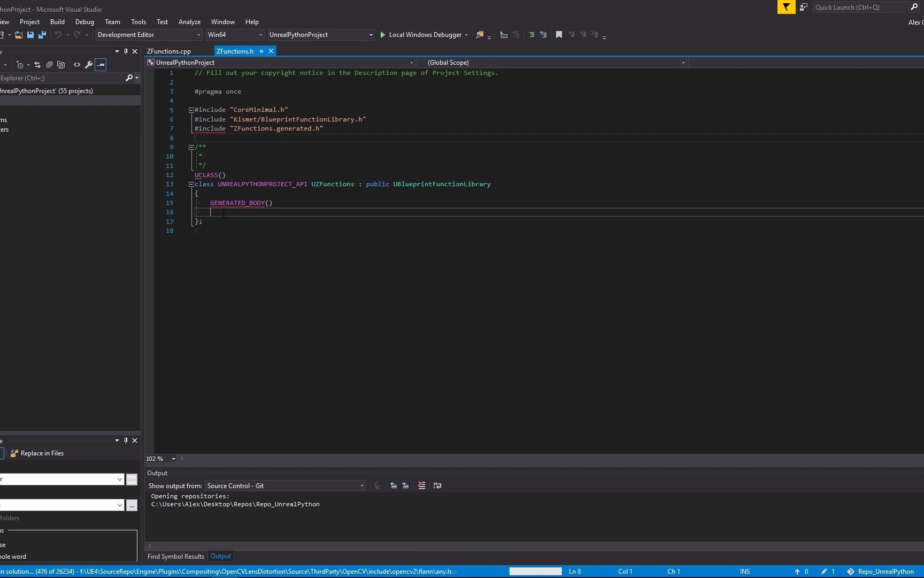The height and width of the screenshot is (578, 924).
Task: Toggle word wrap in the Output window
Action: [x=437, y=486]
